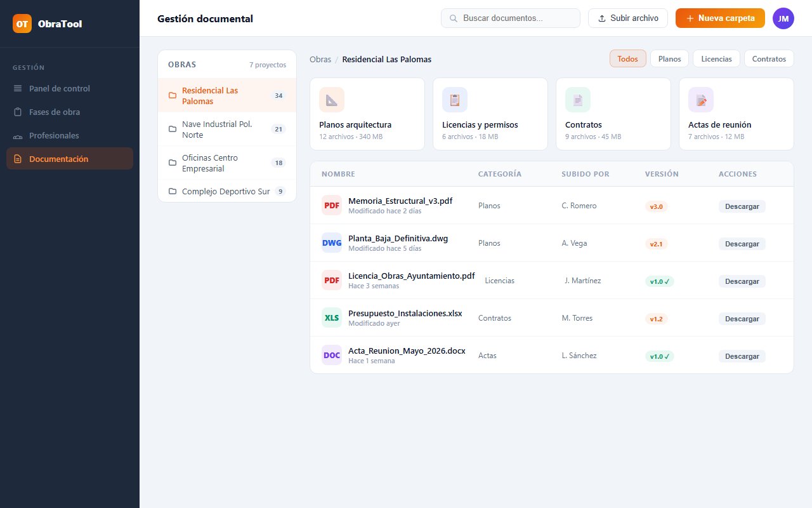Open the Licencias y permisos clipboard icon
The image size is (812, 508).
(455, 100)
